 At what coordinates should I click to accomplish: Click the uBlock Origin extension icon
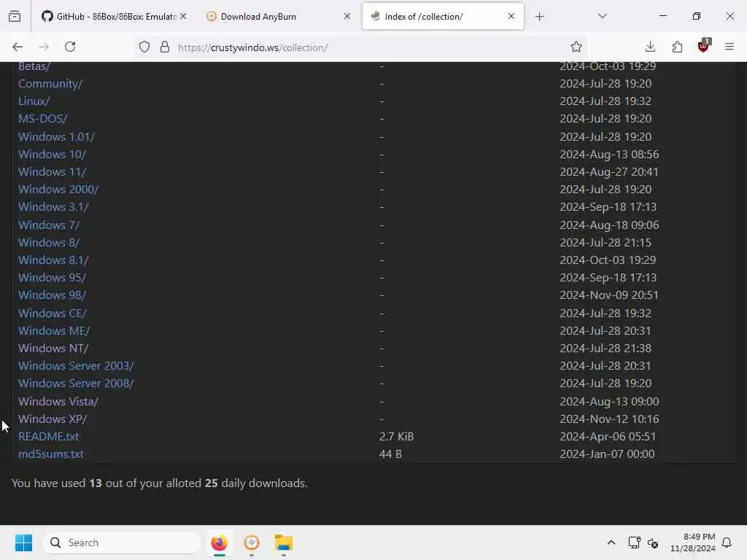[x=704, y=46]
